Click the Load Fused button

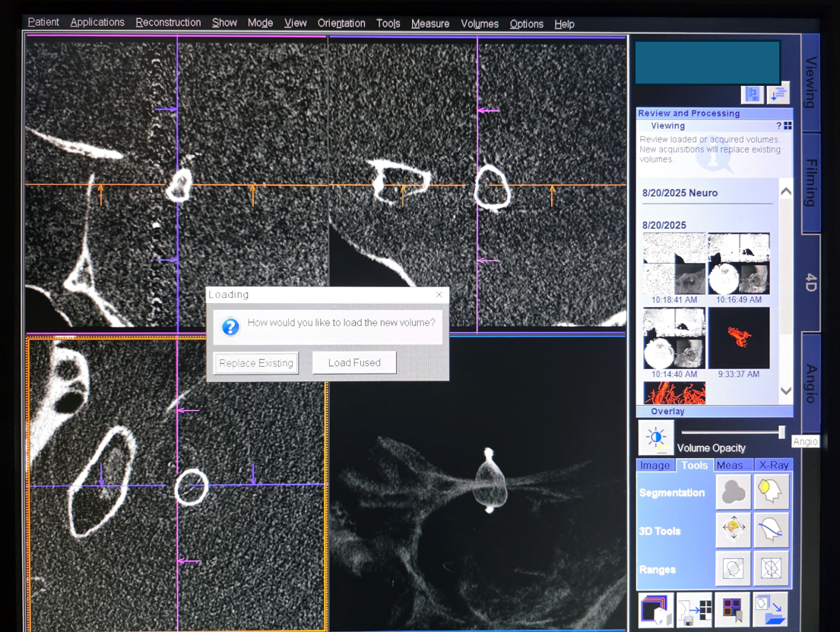coord(354,363)
